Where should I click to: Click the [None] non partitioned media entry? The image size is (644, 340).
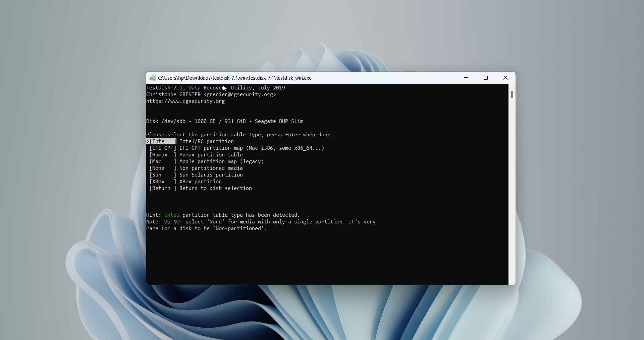coord(163,168)
